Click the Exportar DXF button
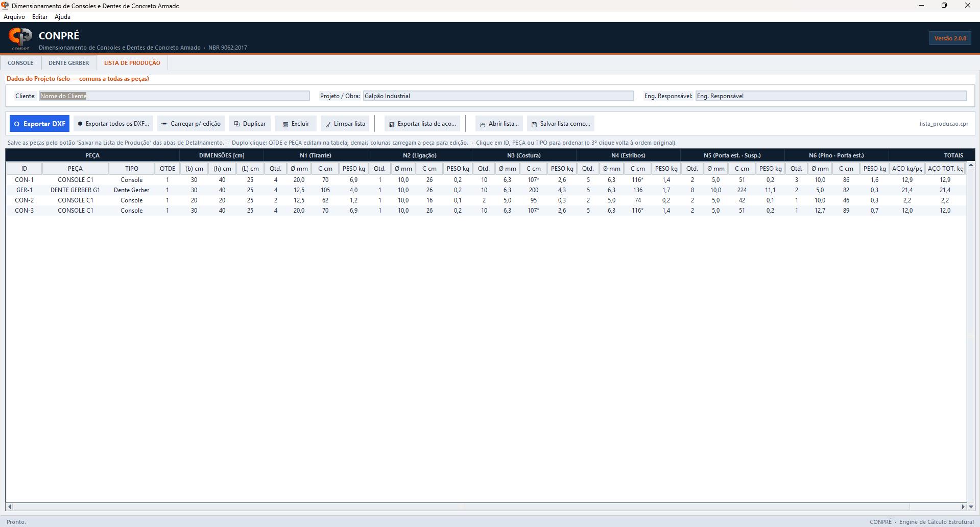 pos(40,124)
